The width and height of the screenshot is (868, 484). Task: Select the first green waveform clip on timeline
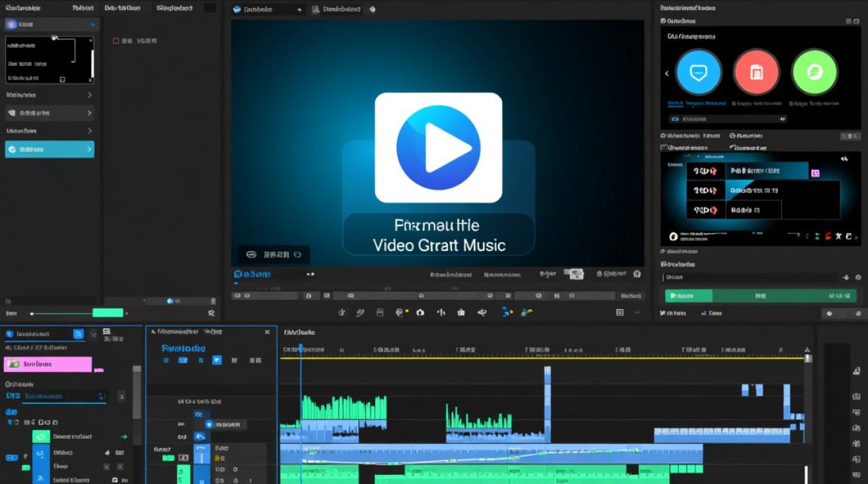pos(344,408)
